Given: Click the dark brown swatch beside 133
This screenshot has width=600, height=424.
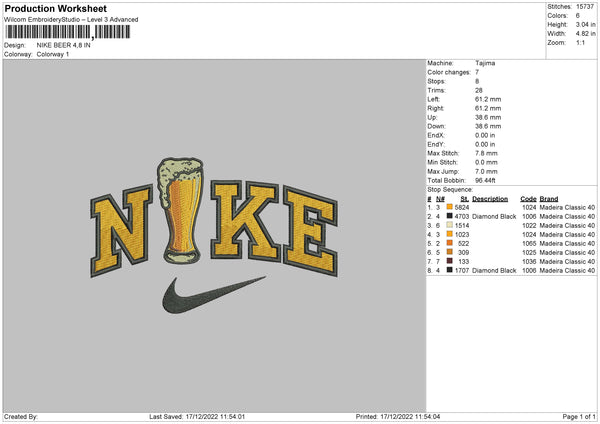Looking at the screenshot, I should coord(450,261).
